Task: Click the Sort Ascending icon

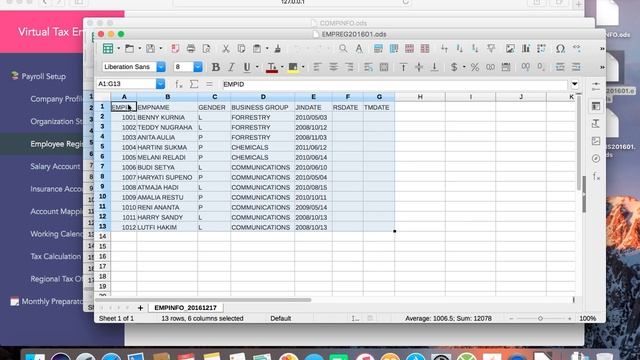Action: tap(460, 49)
